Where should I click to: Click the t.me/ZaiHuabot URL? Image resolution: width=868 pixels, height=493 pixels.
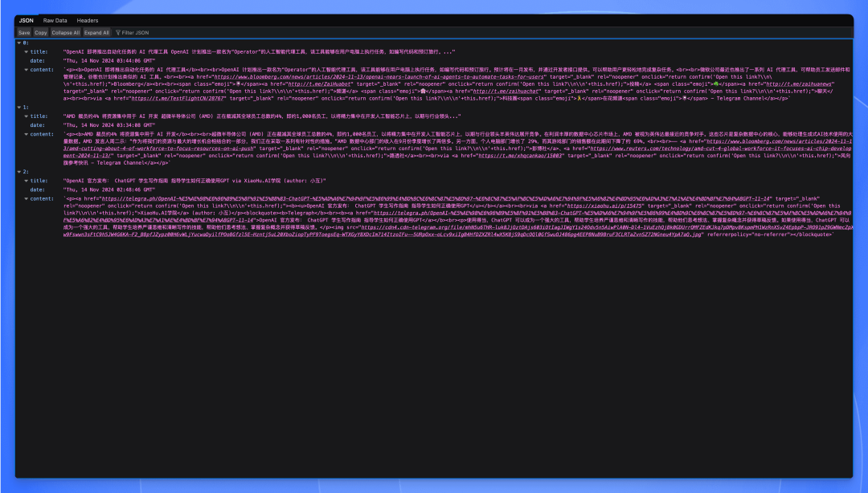point(319,84)
